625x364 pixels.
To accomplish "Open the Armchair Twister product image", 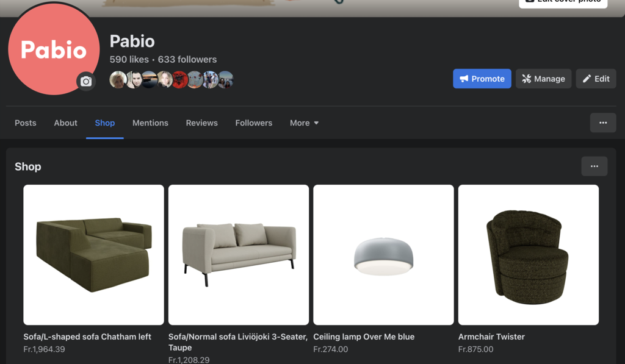I will tap(529, 255).
